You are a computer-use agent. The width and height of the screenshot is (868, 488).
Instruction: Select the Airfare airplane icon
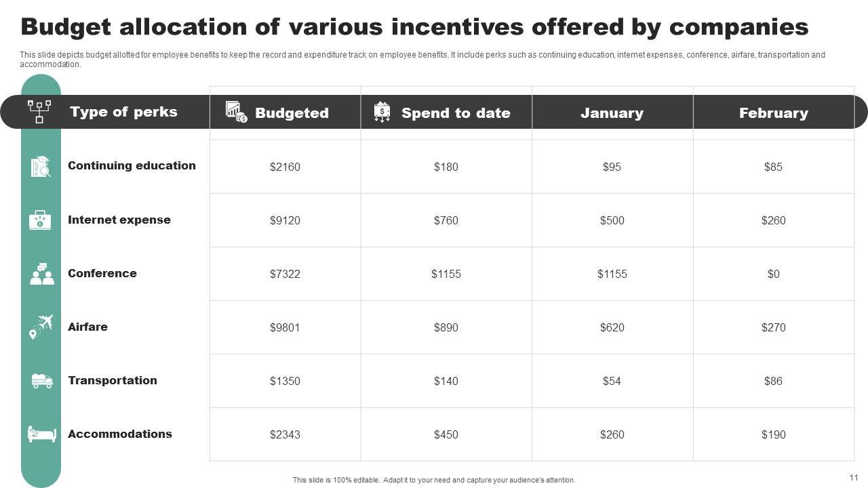(x=41, y=327)
